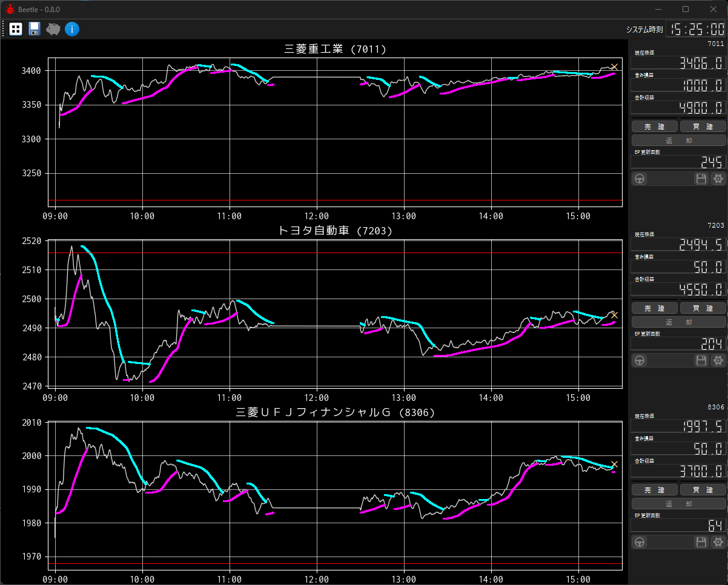Click chart title 三菱UFJフィナンシャルG (8306)

click(x=335, y=412)
